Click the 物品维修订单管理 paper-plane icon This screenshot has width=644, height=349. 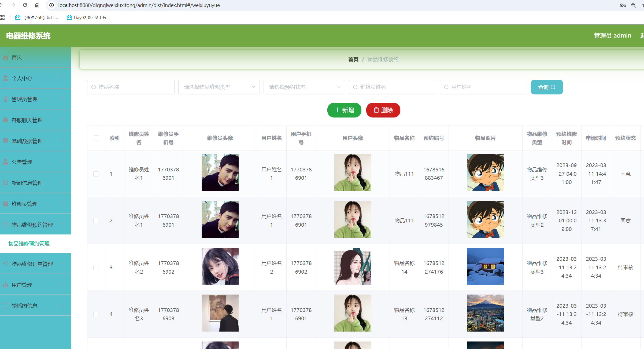pyautogui.click(x=6, y=263)
